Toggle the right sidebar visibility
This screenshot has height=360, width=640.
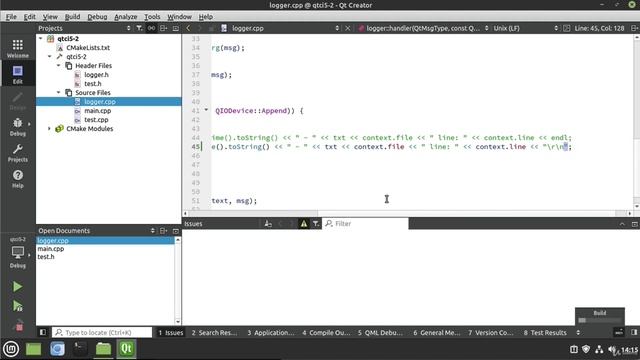[634, 332]
